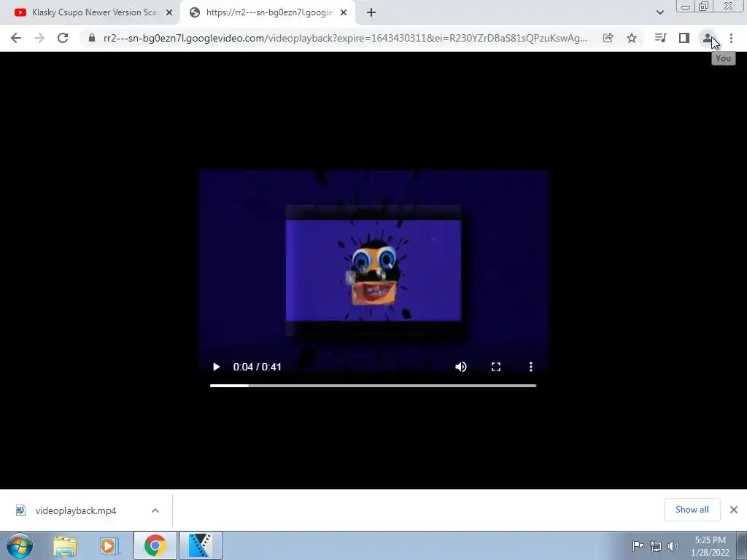Open the tab search dropdown arrow

point(659,12)
